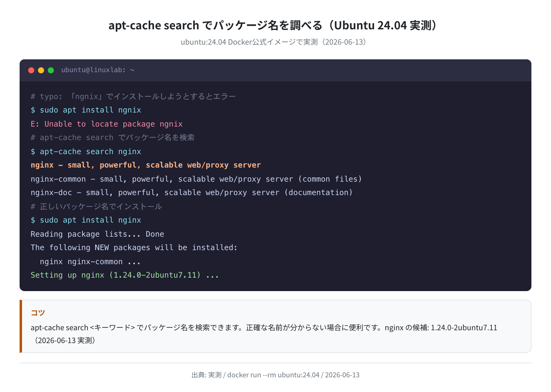Screen dimensions: 551x392
Task: Click the indented 'nginx nginx-common ...' line
Action: (x=90, y=262)
